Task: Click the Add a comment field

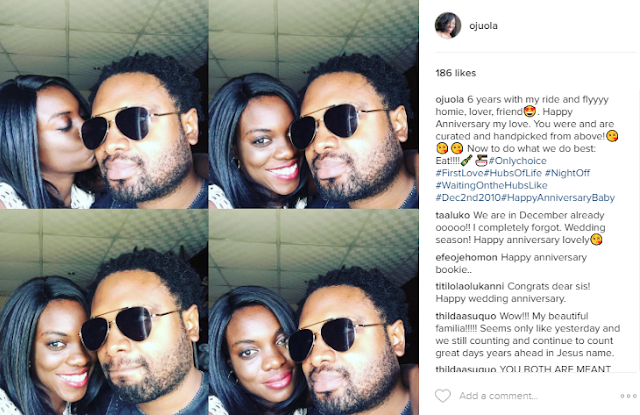Action: 498,396
